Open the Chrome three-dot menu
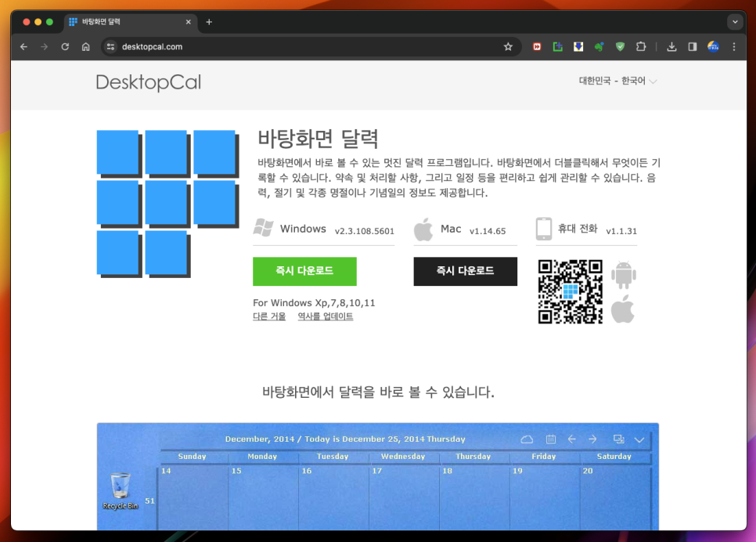The height and width of the screenshot is (542, 756). click(734, 47)
